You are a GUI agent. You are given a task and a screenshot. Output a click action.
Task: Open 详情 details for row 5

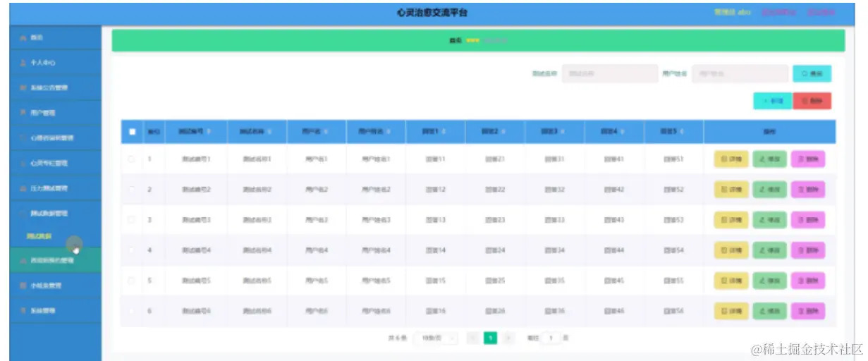731,281
